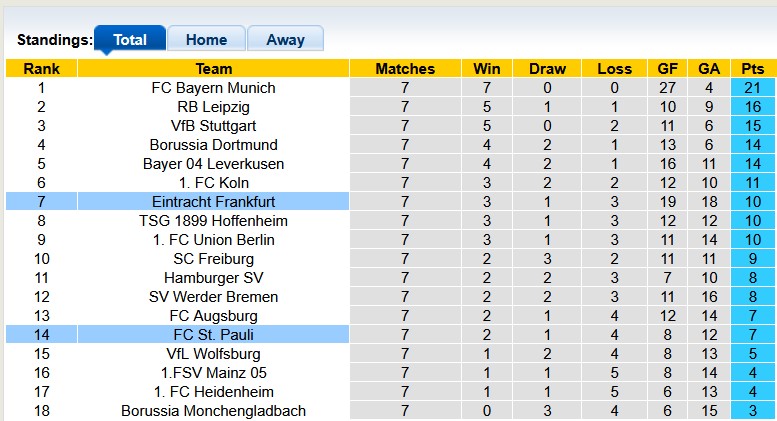Select SC Freiburg in standings
Viewport: 777px width, 421px height.
(x=213, y=259)
